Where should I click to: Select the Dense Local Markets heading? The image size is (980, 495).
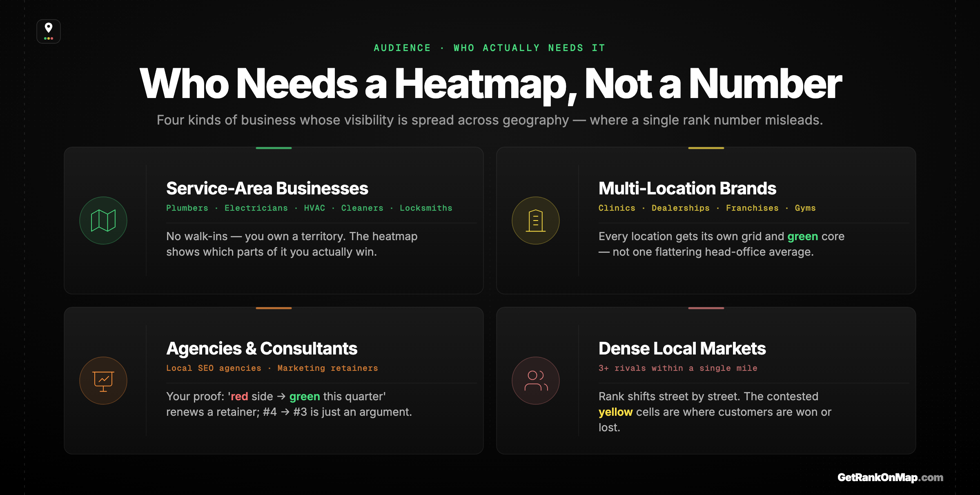point(682,348)
